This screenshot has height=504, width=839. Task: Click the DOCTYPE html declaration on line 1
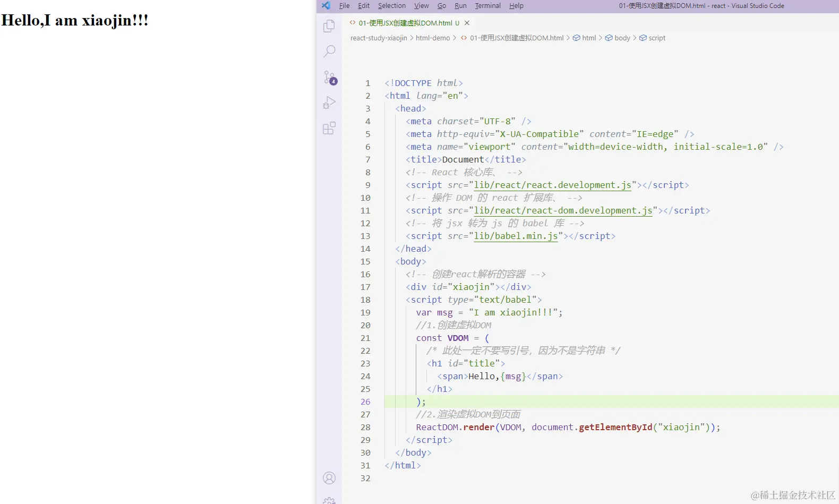coord(424,83)
